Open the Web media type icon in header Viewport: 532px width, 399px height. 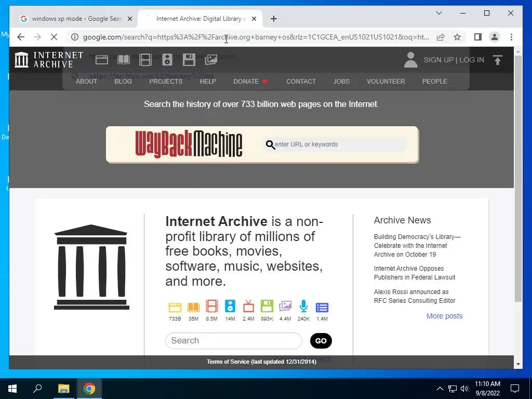pos(101,60)
